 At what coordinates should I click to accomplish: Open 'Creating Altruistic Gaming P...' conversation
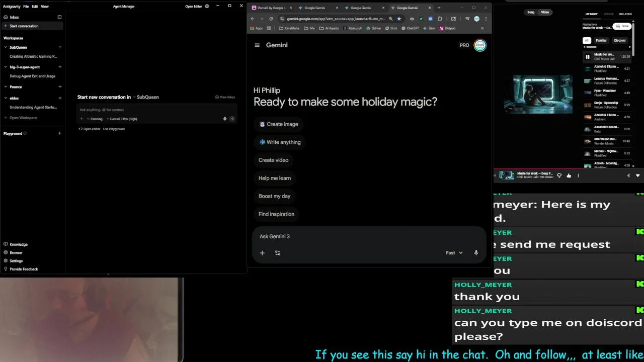coord(33,56)
